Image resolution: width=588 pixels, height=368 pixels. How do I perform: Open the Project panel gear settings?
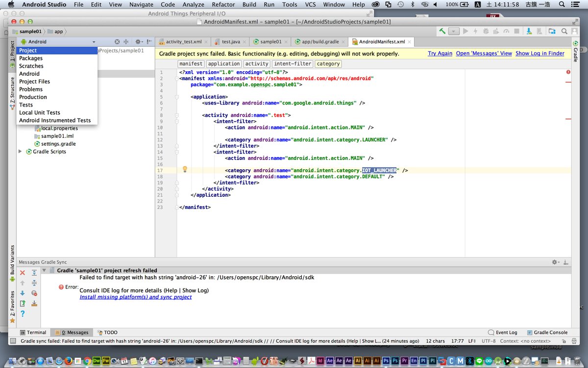click(x=139, y=42)
